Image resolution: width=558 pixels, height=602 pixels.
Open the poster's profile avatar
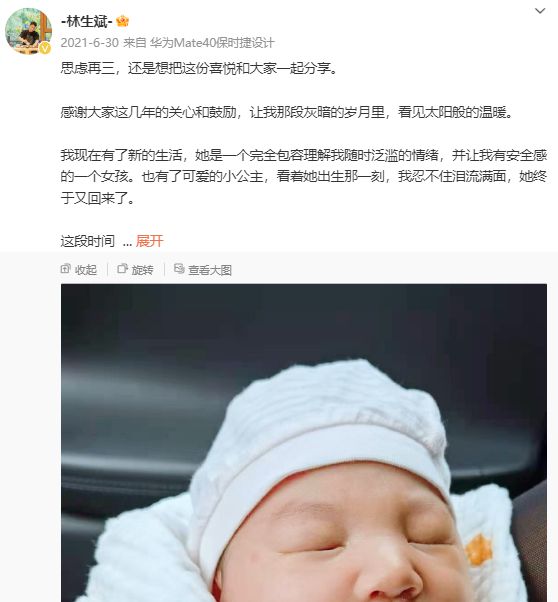coord(28,31)
